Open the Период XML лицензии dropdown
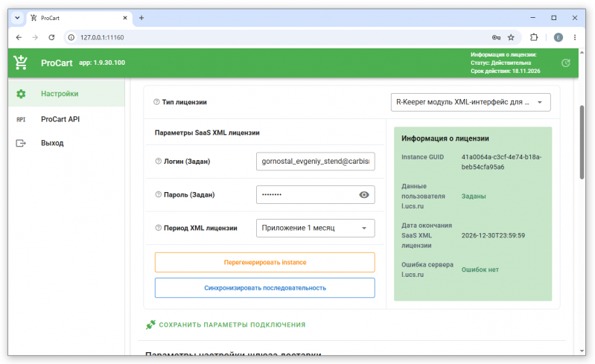 pos(315,228)
